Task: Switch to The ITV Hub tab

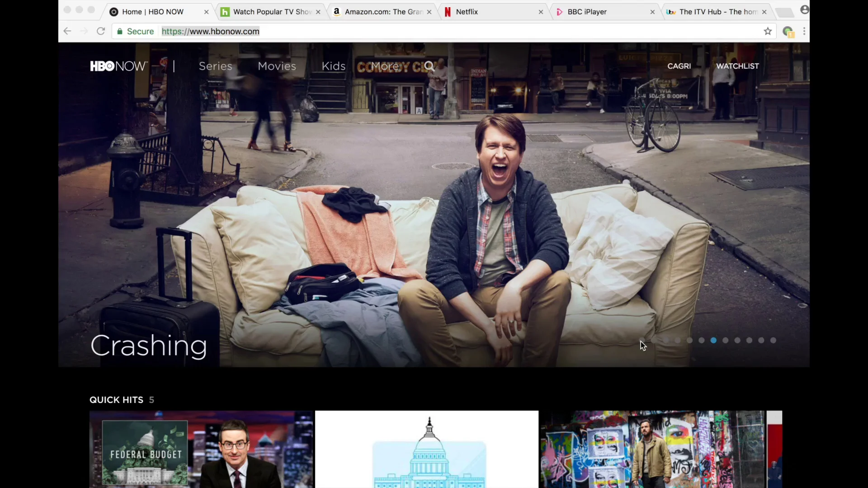Action: [x=718, y=12]
